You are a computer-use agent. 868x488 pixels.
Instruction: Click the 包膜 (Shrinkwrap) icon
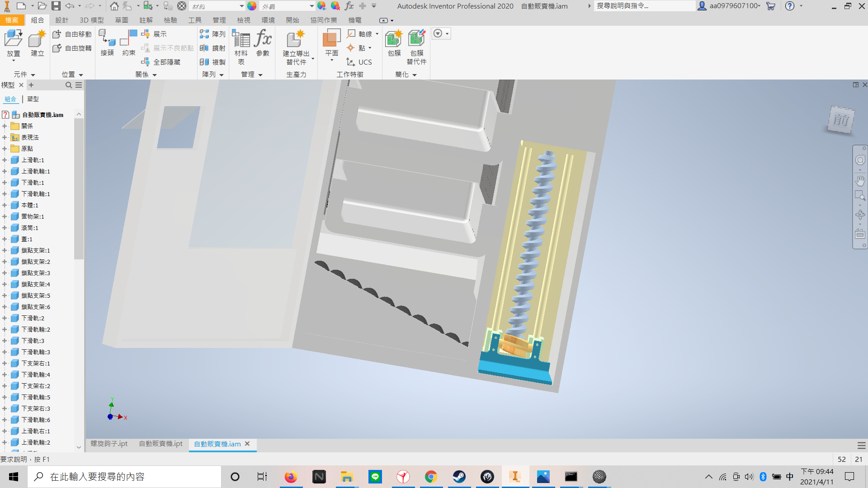click(394, 43)
